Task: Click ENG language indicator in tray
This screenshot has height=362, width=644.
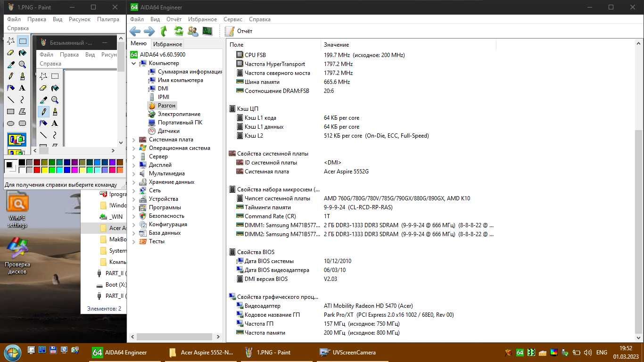Action: coord(602,353)
